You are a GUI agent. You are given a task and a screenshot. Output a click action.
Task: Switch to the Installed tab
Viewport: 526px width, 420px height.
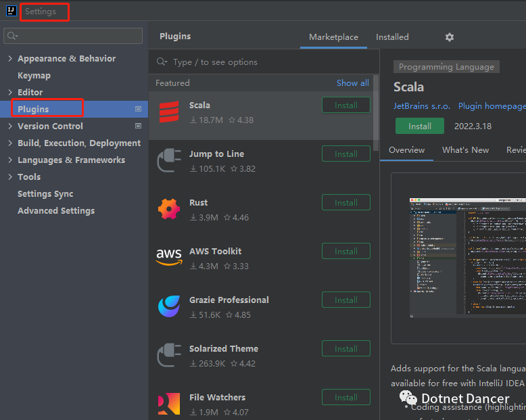pos(392,37)
